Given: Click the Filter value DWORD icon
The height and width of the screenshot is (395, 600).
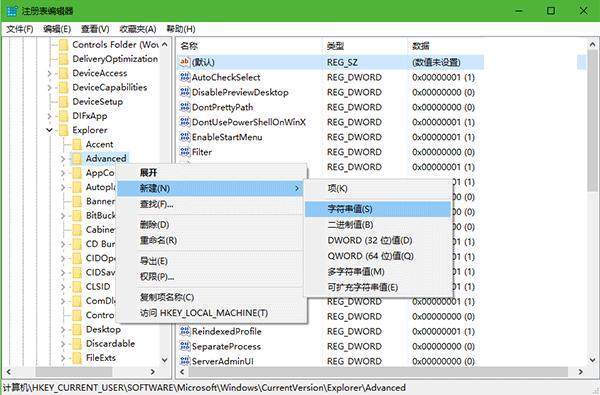Looking at the screenshot, I should (185, 152).
